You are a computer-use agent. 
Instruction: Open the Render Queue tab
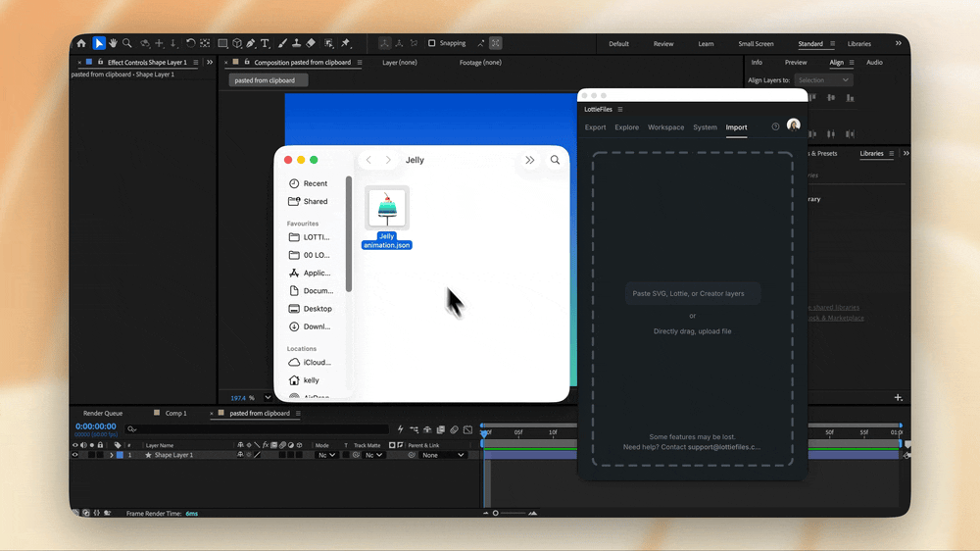click(103, 414)
